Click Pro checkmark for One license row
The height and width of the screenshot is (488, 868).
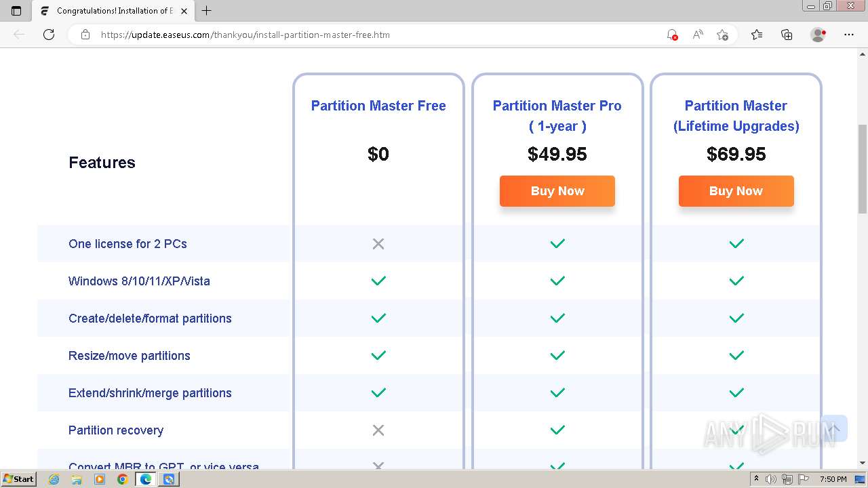click(557, 243)
